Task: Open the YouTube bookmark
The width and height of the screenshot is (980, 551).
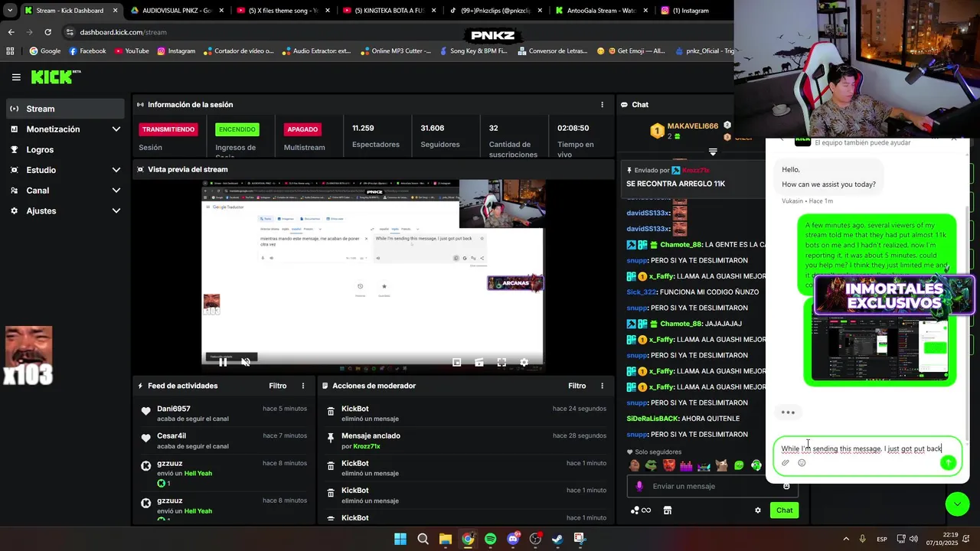Action: coord(132,51)
